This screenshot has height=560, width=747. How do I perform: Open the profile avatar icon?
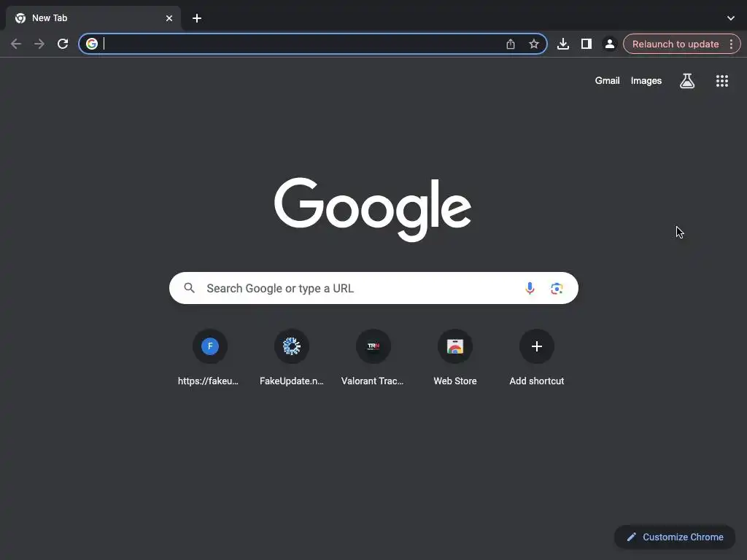click(x=609, y=44)
